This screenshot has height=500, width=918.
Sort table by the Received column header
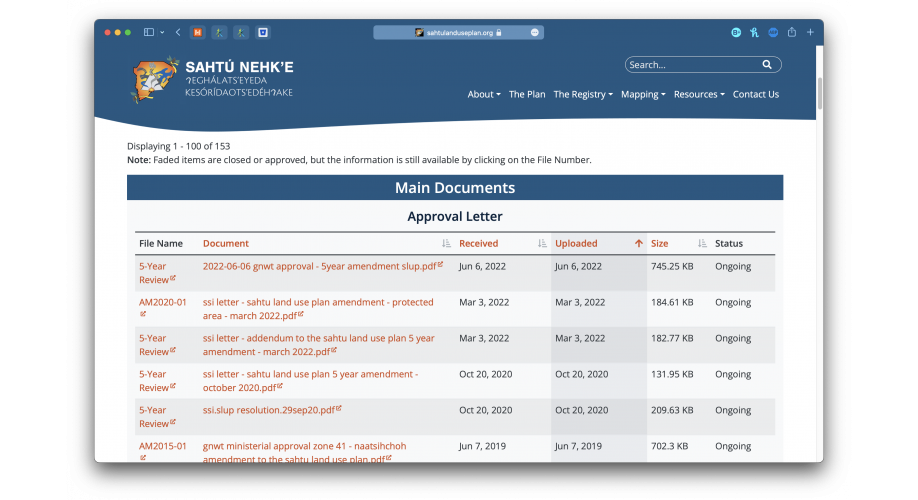click(x=478, y=244)
